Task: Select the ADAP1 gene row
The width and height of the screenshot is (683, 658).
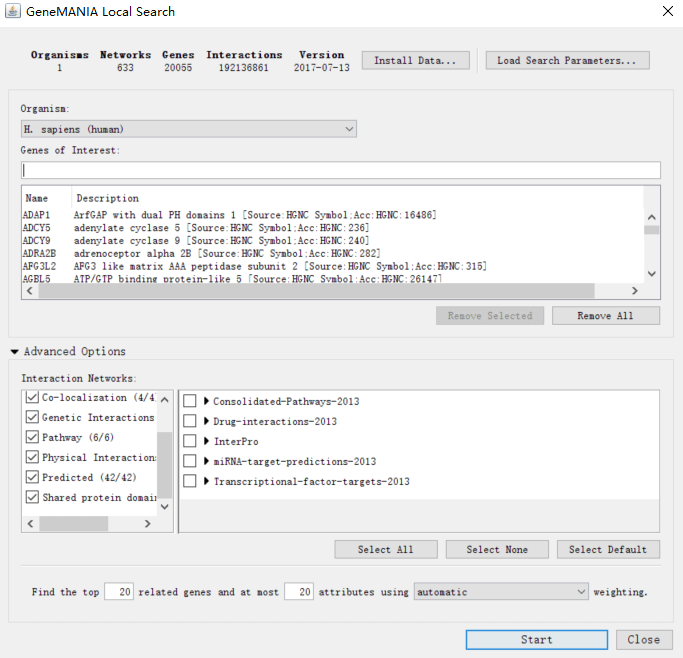Action: pos(333,215)
